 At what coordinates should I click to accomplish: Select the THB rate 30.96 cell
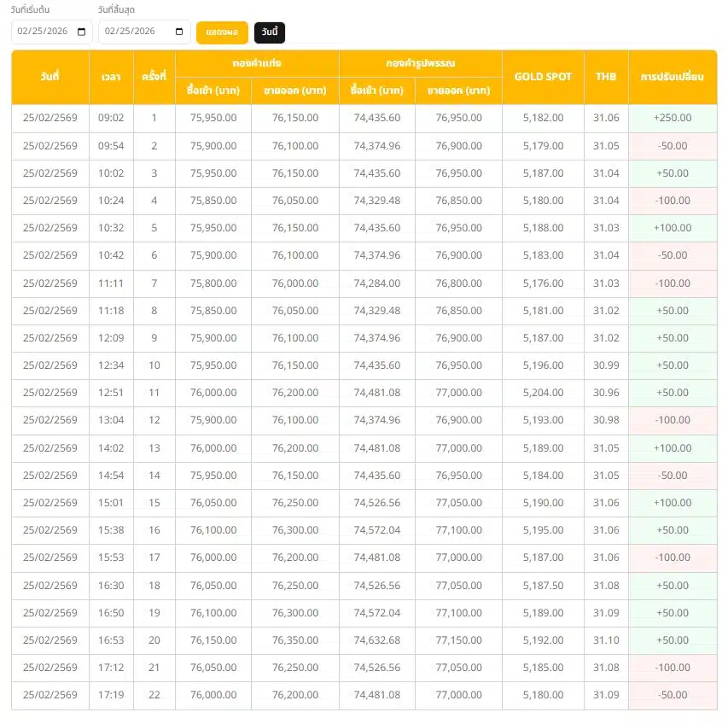pos(606,393)
